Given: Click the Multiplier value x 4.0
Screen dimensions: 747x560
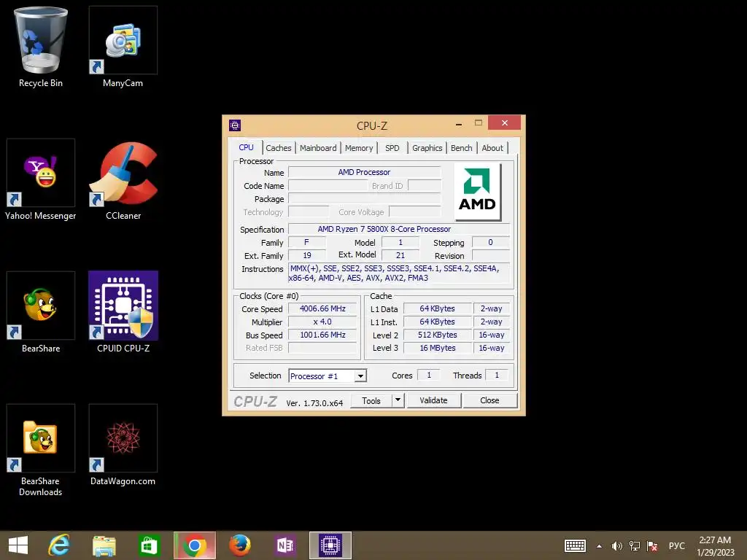Looking at the screenshot, I should [322, 322].
